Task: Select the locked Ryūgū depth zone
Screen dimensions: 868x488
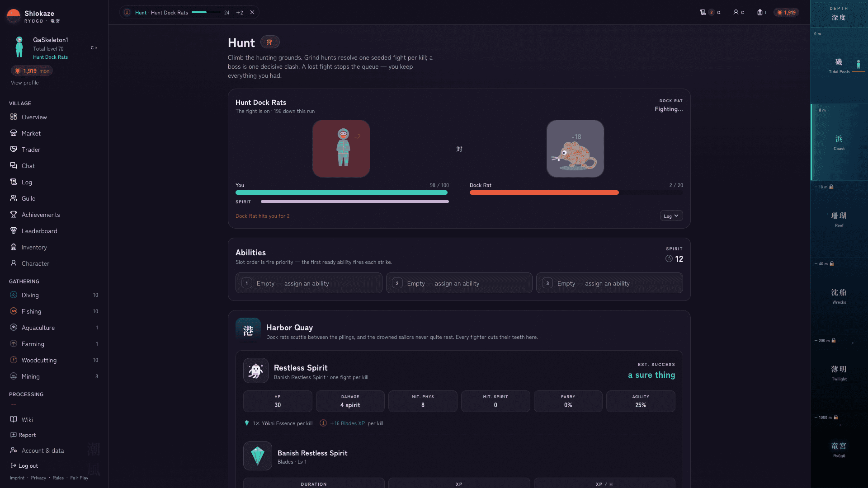Action: pos(839,450)
